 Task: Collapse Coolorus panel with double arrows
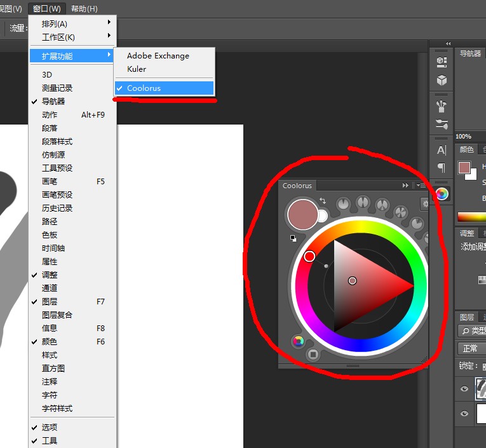click(405, 185)
